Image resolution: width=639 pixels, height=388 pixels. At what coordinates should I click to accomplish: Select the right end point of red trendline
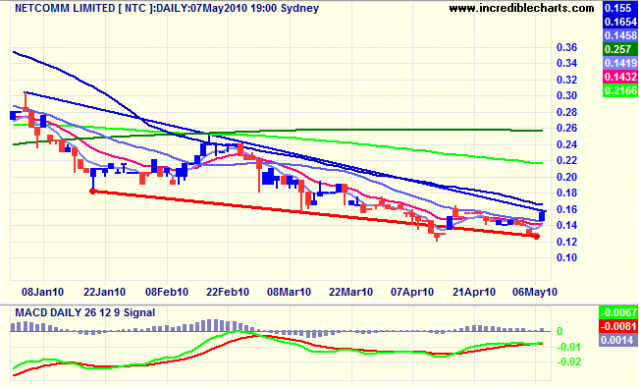[537, 237]
